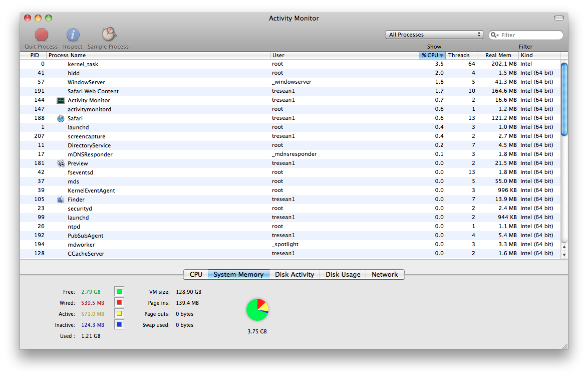
Task: Click the % CPU sort column header
Action: click(432, 55)
